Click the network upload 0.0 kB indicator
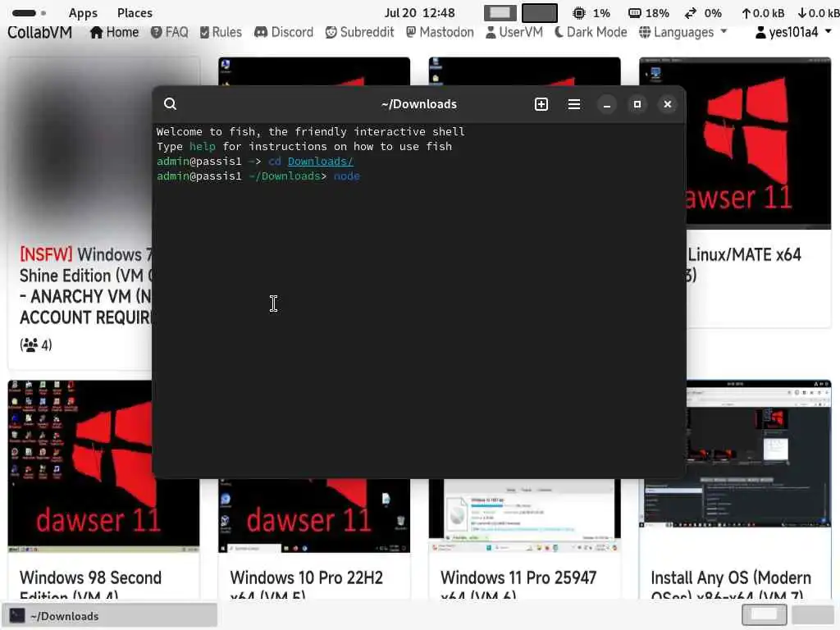 tap(763, 13)
